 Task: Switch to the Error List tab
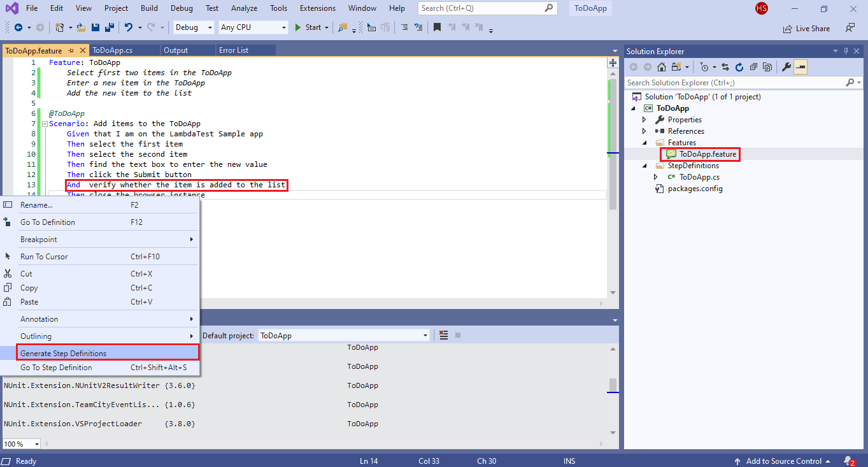(234, 50)
